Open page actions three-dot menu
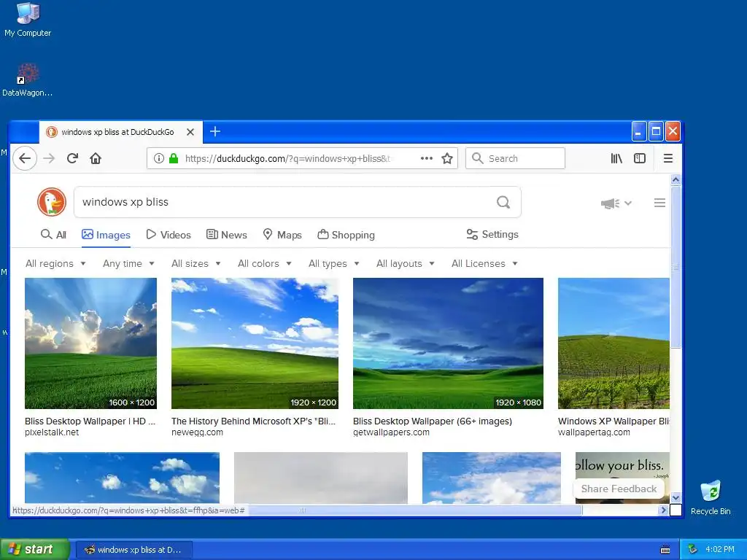The image size is (747, 560). click(x=426, y=158)
